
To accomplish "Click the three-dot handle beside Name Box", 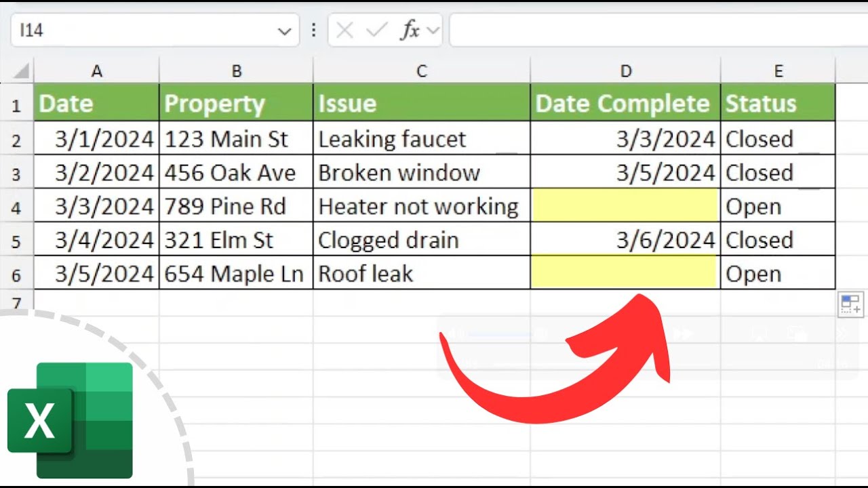I will tap(313, 30).
